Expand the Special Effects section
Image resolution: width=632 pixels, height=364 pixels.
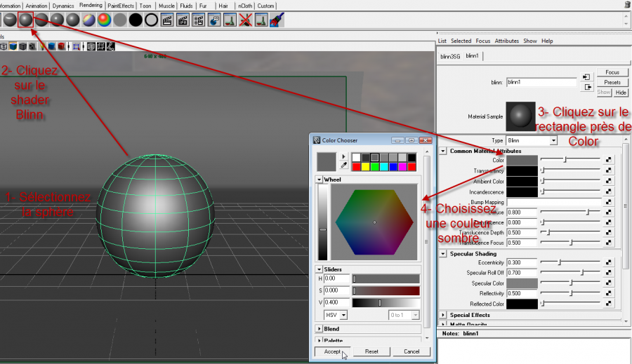[x=443, y=315]
